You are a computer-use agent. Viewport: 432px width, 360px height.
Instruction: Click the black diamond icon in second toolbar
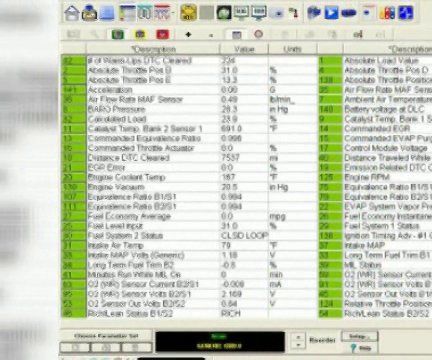click(x=188, y=34)
